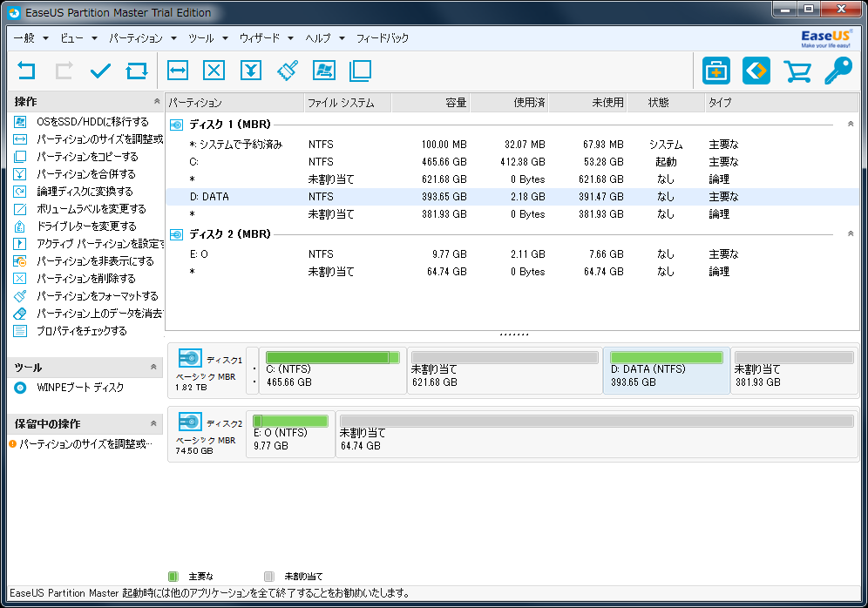Collapse the Disk 1 (MBR) group
The width and height of the screenshot is (868, 608).
click(851, 124)
